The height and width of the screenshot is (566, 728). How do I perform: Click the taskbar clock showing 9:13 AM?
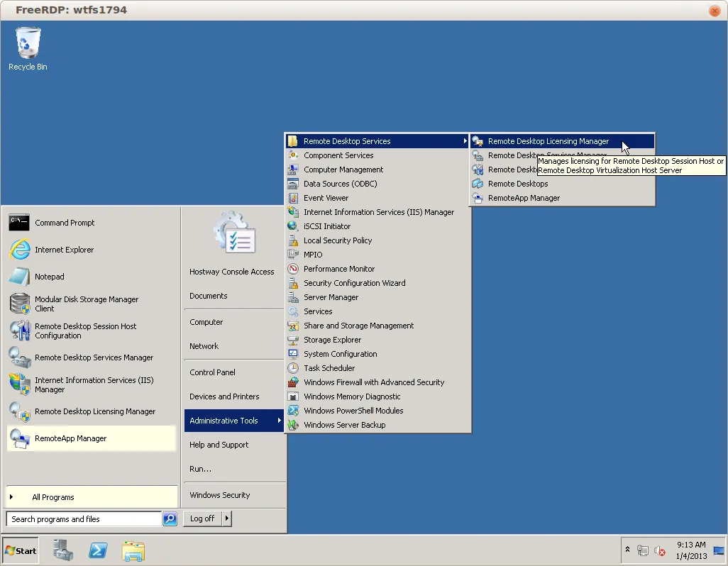pyautogui.click(x=690, y=550)
